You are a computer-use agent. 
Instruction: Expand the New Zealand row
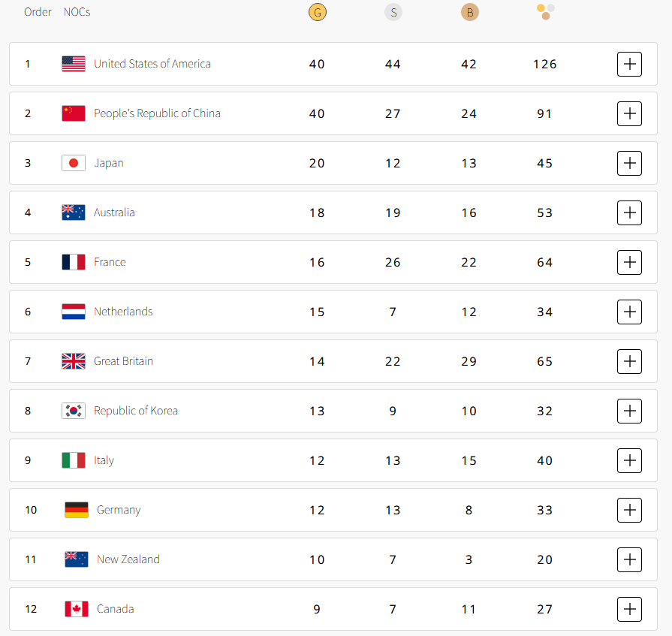click(x=629, y=559)
